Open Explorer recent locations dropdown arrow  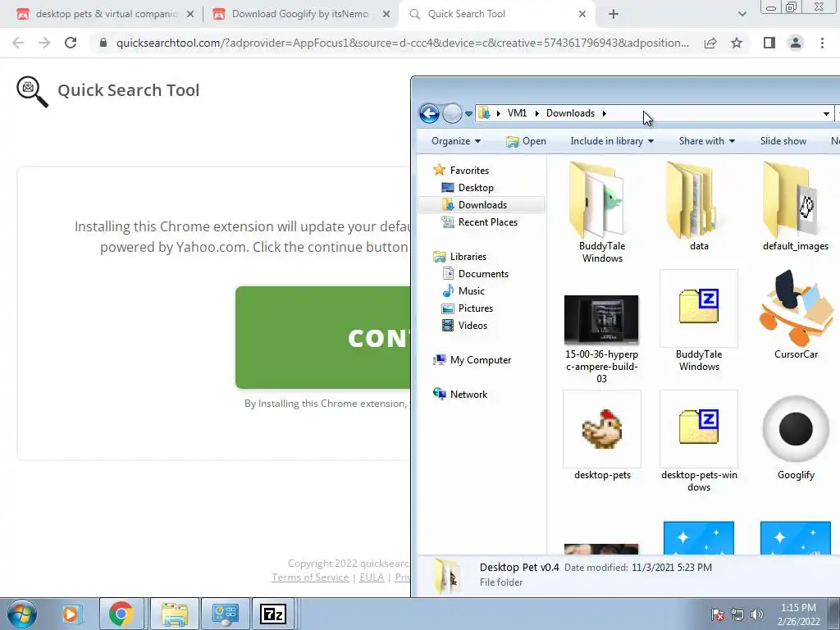pyautogui.click(x=468, y=113)
